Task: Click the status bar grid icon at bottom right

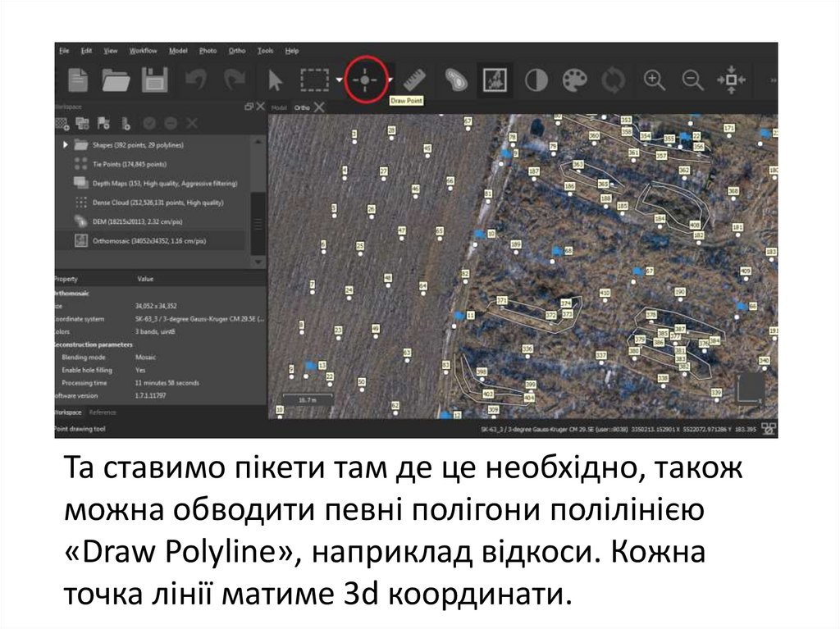Action: (x=769, y=429)
